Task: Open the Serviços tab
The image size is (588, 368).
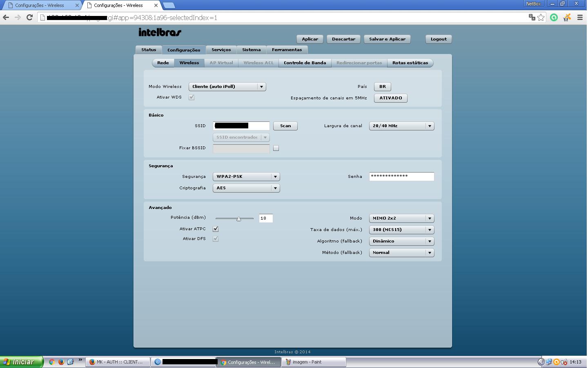Action: (x=221, y=50)
